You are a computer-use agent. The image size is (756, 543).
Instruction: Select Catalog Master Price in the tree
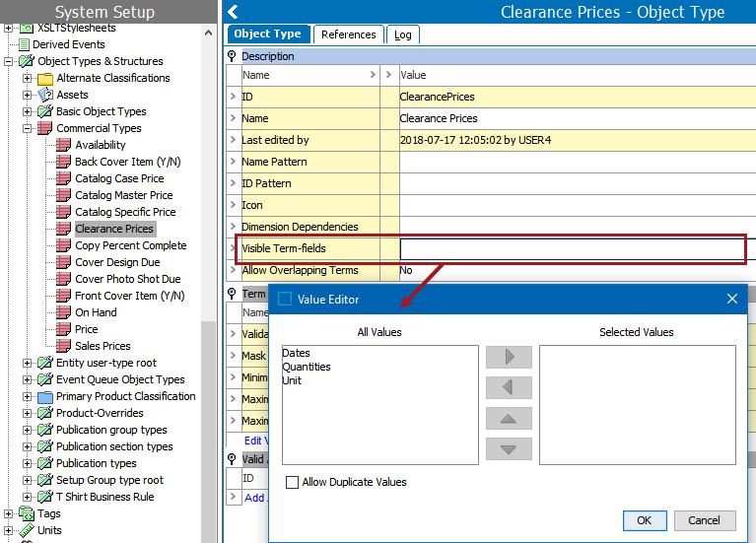(123, 195)
